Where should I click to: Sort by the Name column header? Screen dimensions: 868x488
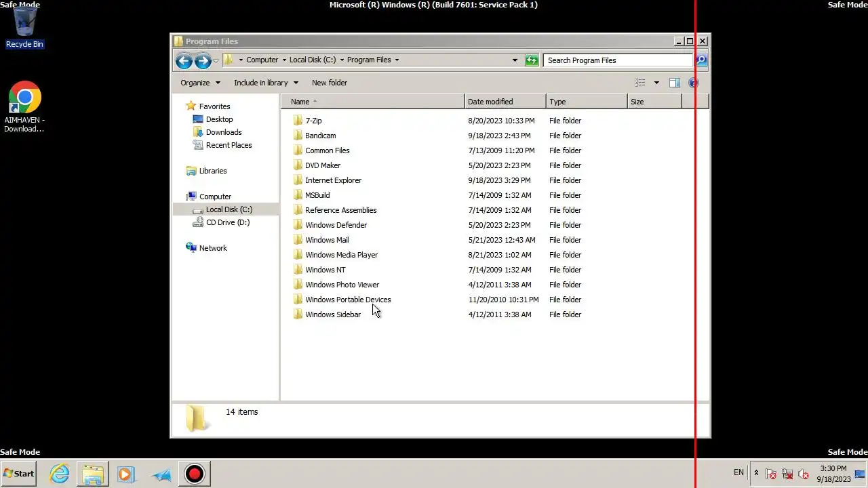click(x=373, y=102)
